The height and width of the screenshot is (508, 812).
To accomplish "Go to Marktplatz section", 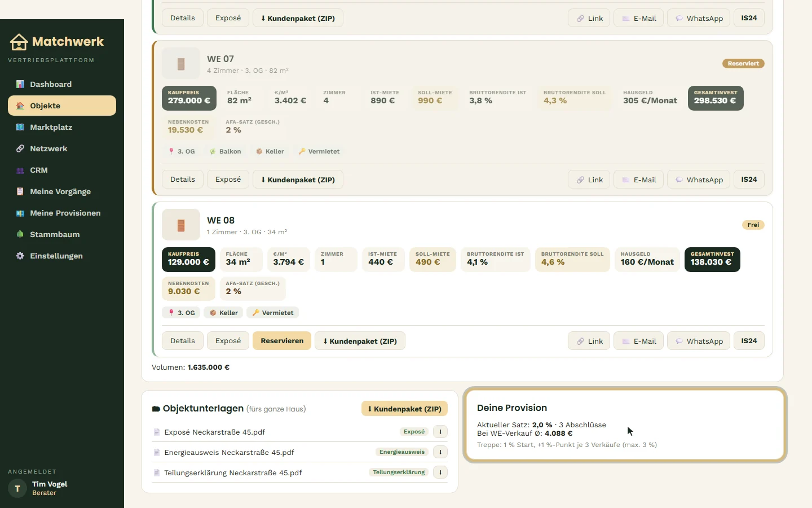I will (62, 127).
